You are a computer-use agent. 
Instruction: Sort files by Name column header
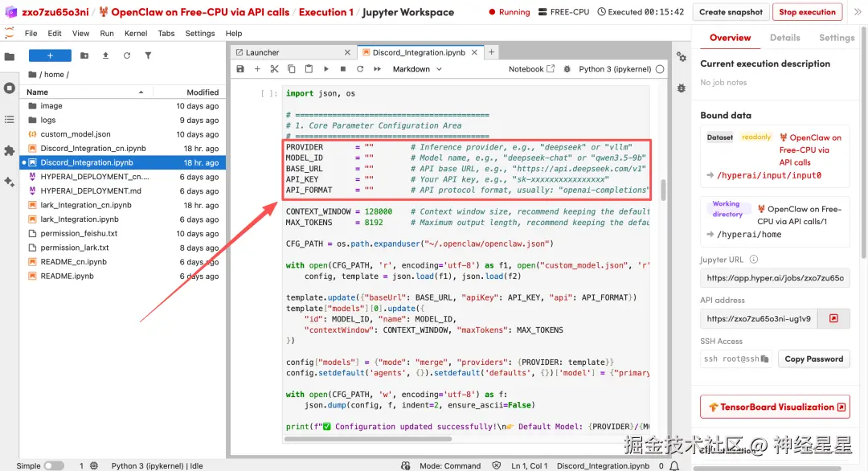tap(85, 92)
